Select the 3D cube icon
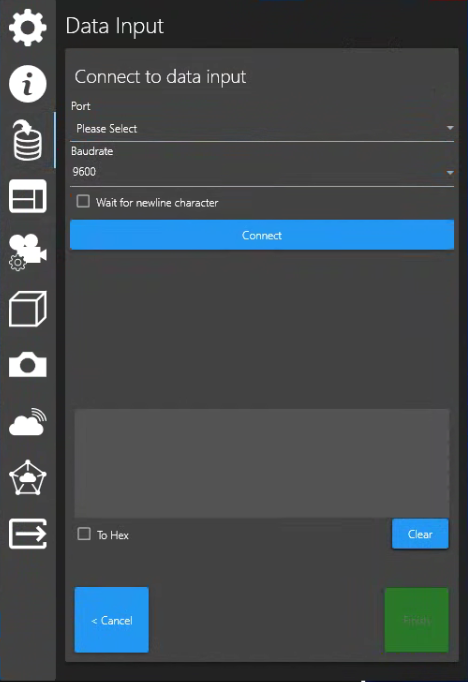The width and height of the screenshot is (468, 682). click(28, 309)
